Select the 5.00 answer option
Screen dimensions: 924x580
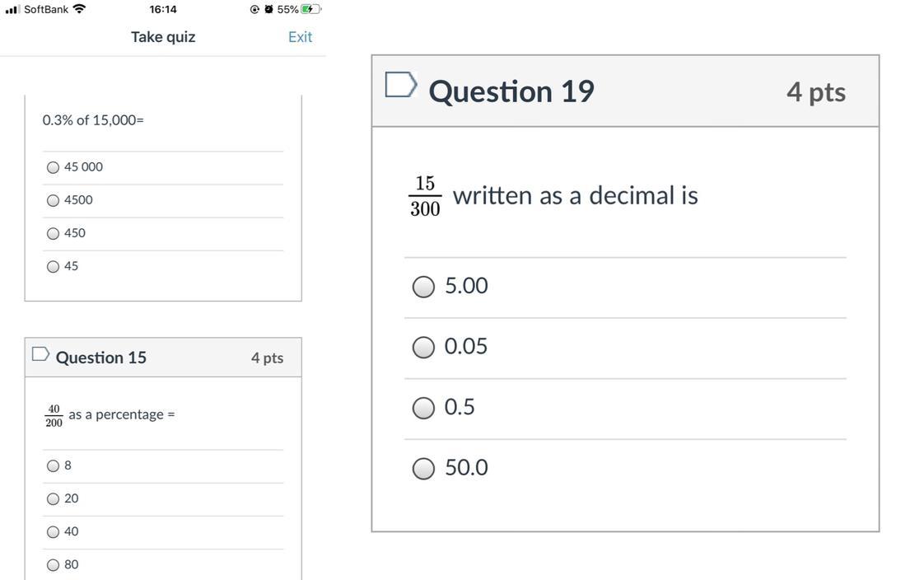(423, 287)
